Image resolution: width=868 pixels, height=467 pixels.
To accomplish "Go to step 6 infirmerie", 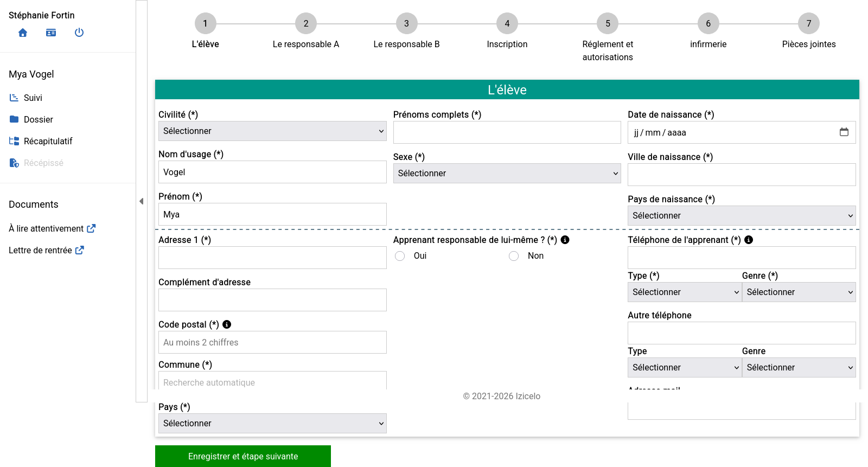I will pyautogui.click(x=708, y=23).
